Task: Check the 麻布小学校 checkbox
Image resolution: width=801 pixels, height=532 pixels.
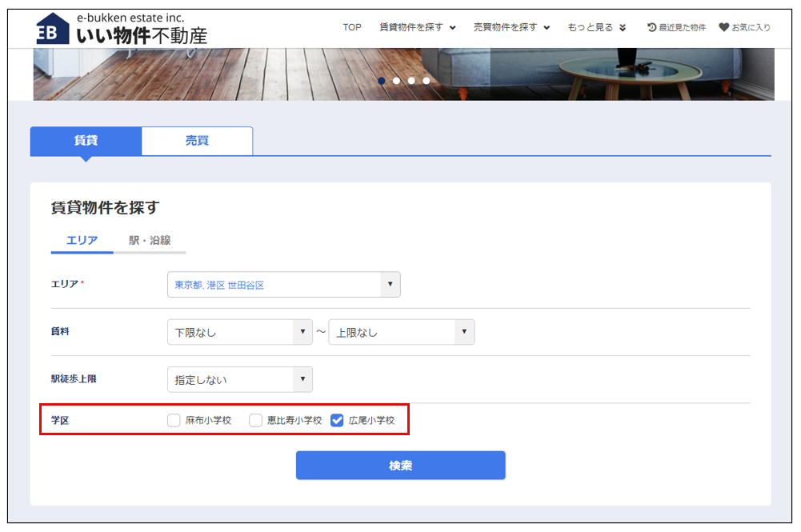Action: 174,420
